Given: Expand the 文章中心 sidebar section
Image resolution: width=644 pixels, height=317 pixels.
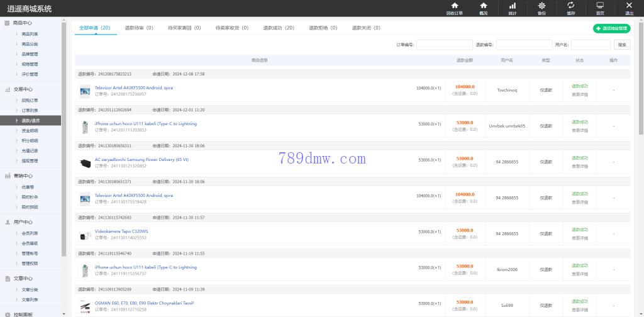Looking at the screenshot, I should (23, 279).
